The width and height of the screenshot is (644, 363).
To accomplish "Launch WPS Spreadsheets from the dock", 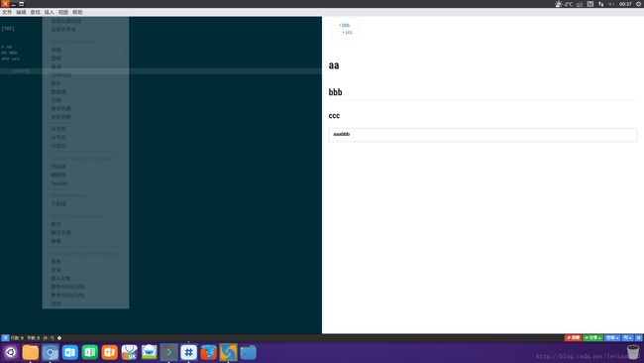I will click(89, 352).
